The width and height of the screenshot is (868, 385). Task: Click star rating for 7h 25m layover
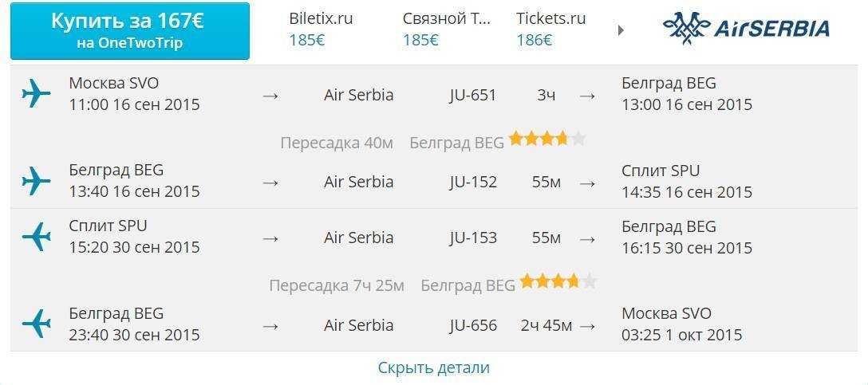(558, 282)
